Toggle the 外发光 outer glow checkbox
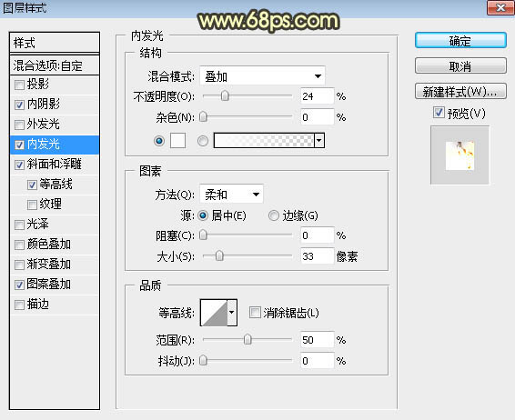Image resolution: width=515 pixels, height=420 pixels. coord(19,125)
